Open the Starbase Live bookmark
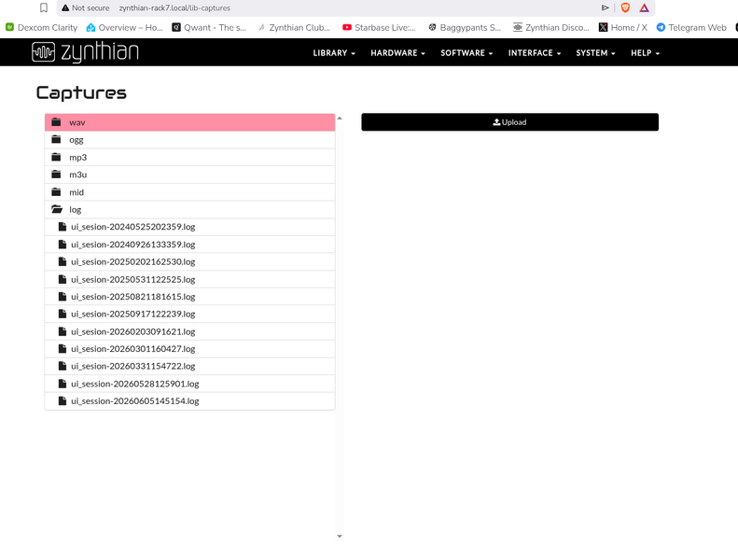The width and height of the screenshot is (738, 560). tap(380, 27)
